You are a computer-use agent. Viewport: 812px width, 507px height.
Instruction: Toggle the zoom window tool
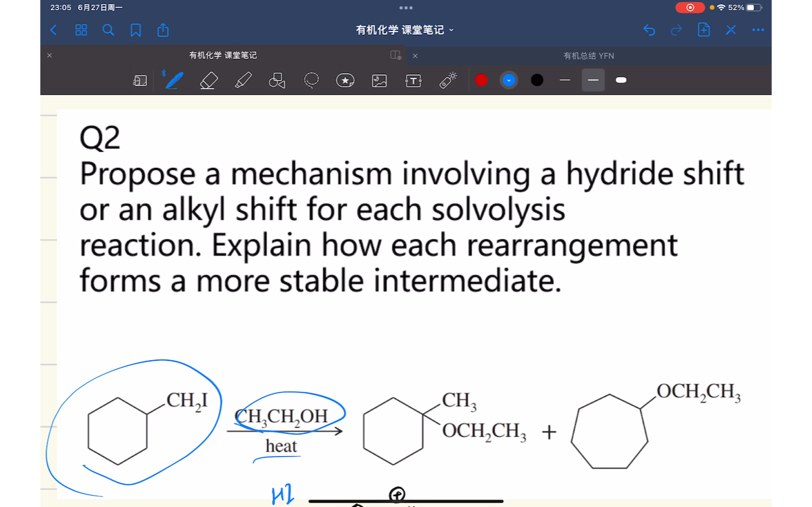pyautogui.click(x=140, y=81)
